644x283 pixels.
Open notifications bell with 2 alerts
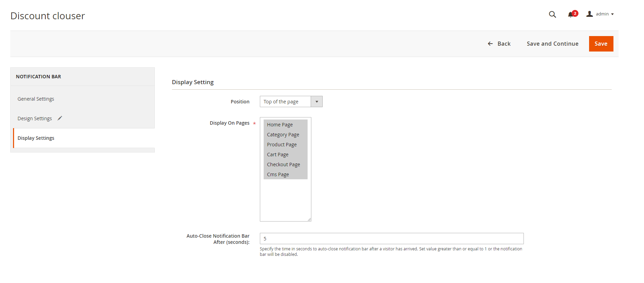(571, 14)
